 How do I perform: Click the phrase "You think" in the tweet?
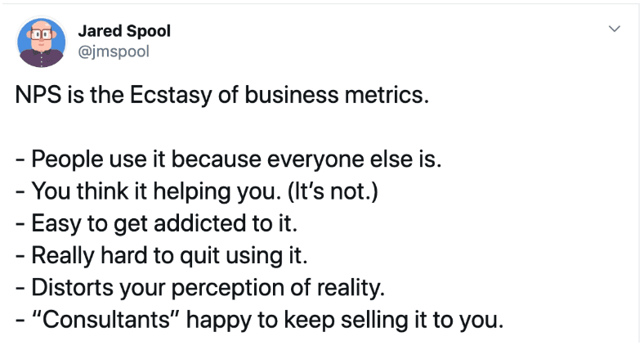point(80,191)
